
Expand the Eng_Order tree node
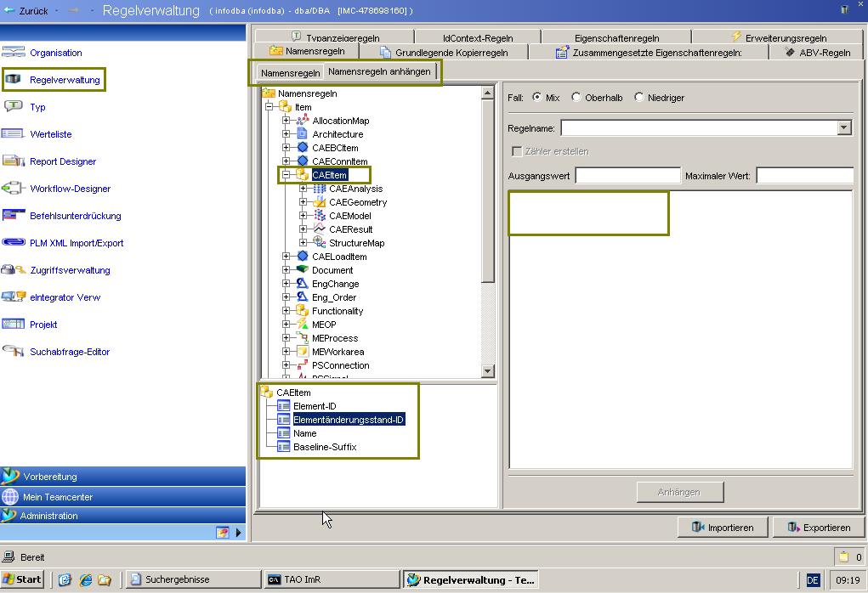pyautogui.click(x=286, y=297)
